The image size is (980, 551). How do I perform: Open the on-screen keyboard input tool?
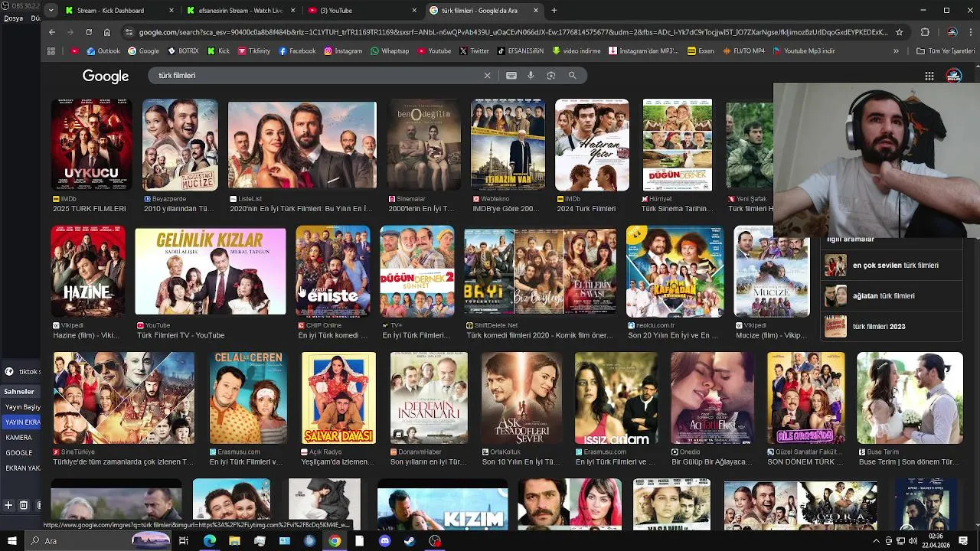(x=511, y=76)
